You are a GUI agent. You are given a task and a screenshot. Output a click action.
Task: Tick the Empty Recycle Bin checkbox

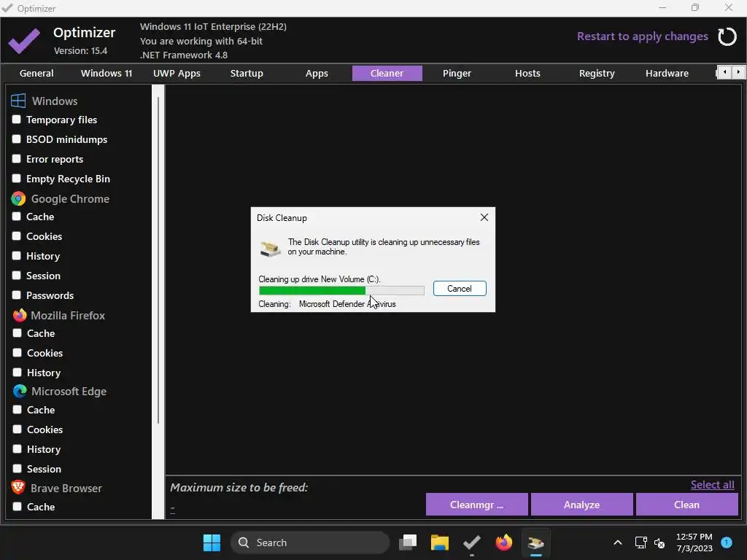17,178
